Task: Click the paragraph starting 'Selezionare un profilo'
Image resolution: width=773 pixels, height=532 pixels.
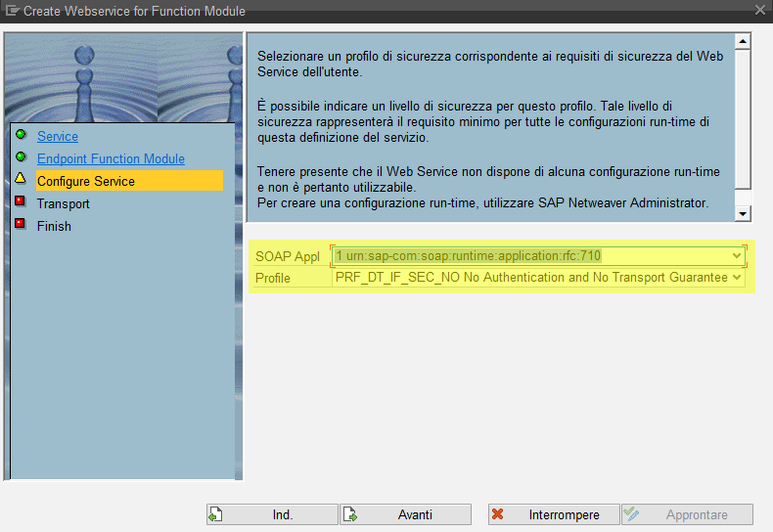Action: 490,64
